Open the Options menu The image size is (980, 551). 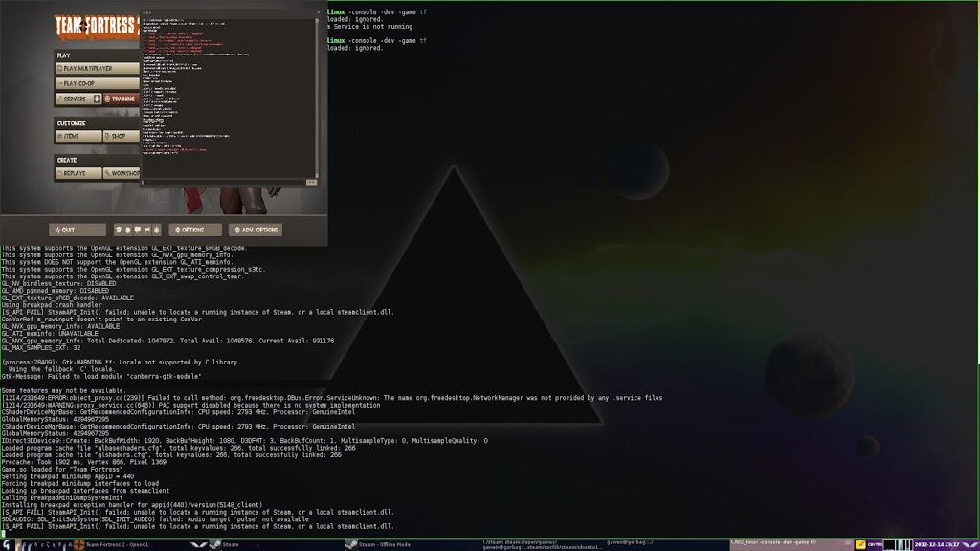click(195, 230)
